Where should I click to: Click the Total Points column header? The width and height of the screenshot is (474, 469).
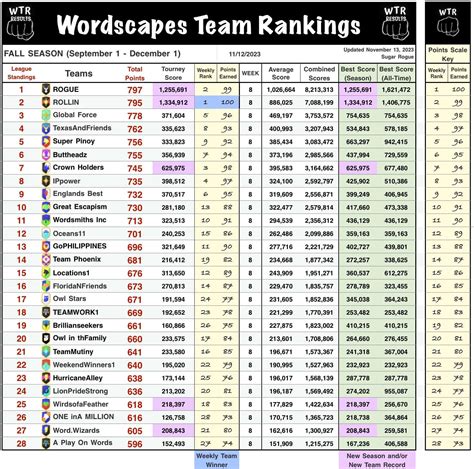[135, 74]
